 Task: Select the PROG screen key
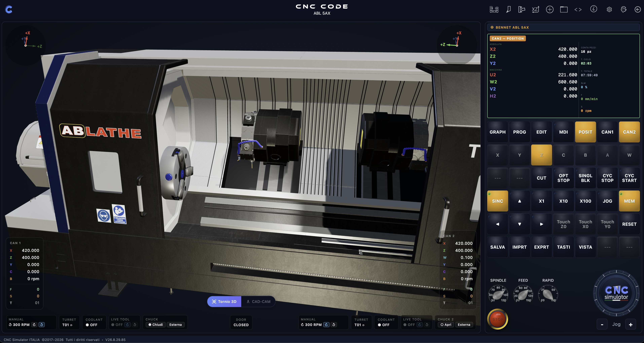point(520,132)
